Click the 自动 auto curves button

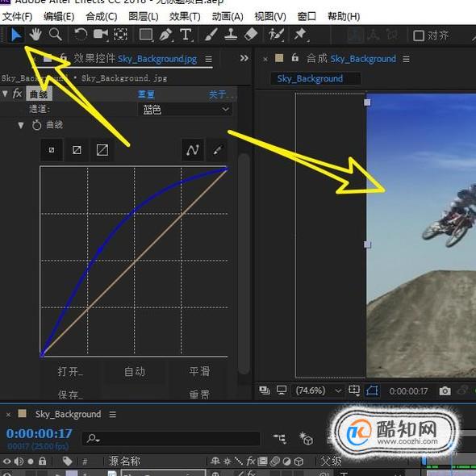[x=135, y=371]
